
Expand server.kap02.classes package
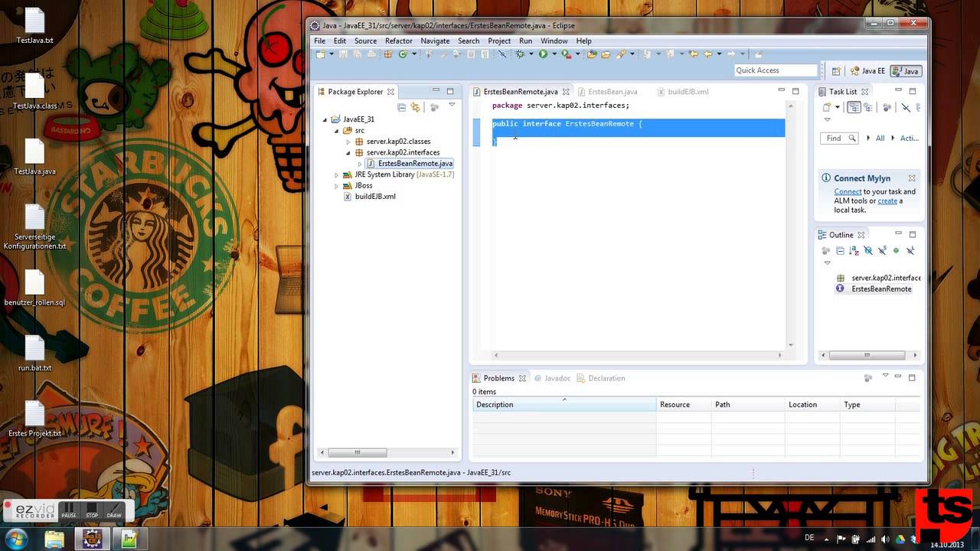tap(348, 142)
